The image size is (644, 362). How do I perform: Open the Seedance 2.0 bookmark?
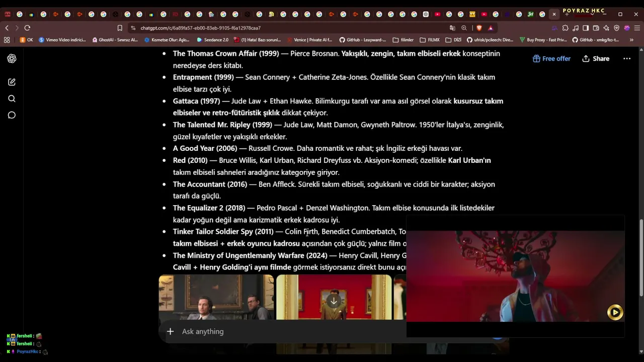coord(212,40)
